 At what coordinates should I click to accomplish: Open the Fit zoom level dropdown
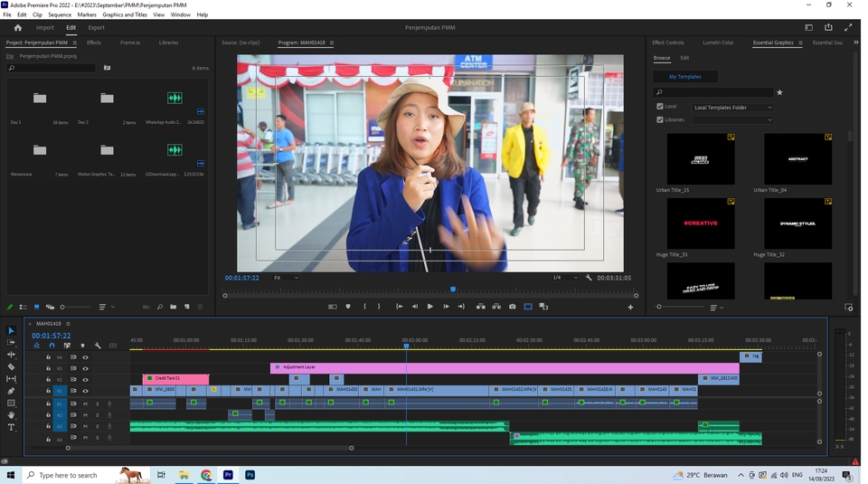click(287, 278)
